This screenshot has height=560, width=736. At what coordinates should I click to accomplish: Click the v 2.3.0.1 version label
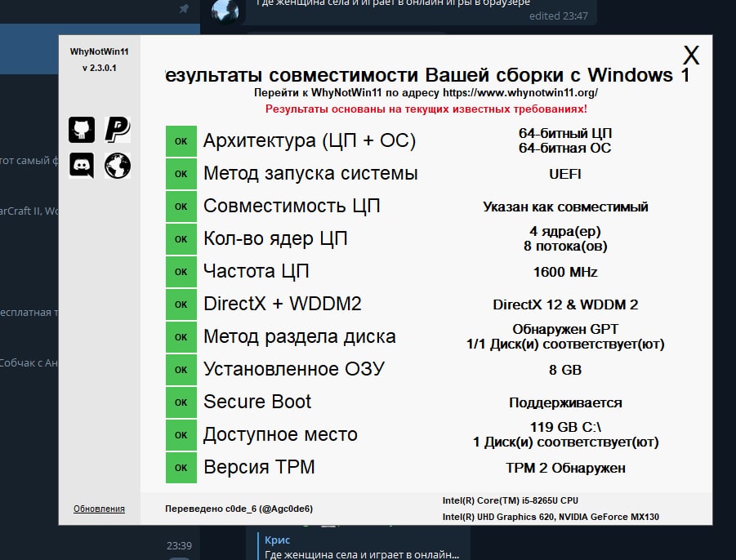[x=99, y=68]
